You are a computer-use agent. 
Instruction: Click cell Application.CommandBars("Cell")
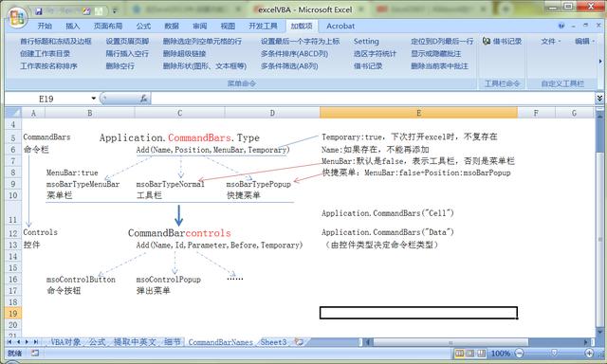click(x=388, y=213)
